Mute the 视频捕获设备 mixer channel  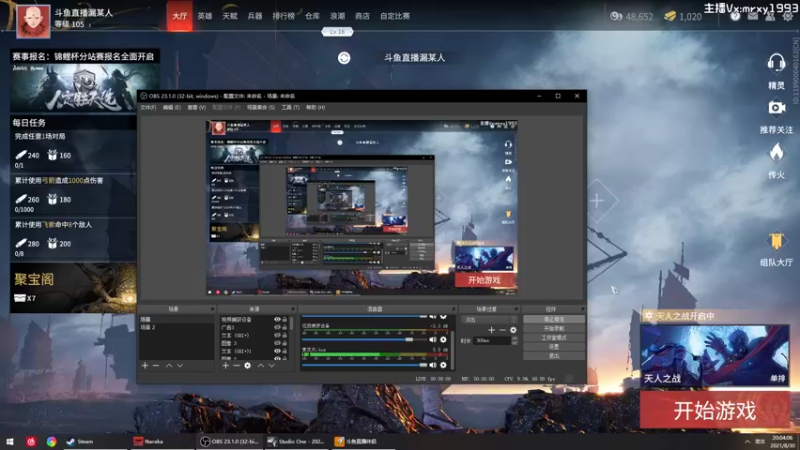433,339
